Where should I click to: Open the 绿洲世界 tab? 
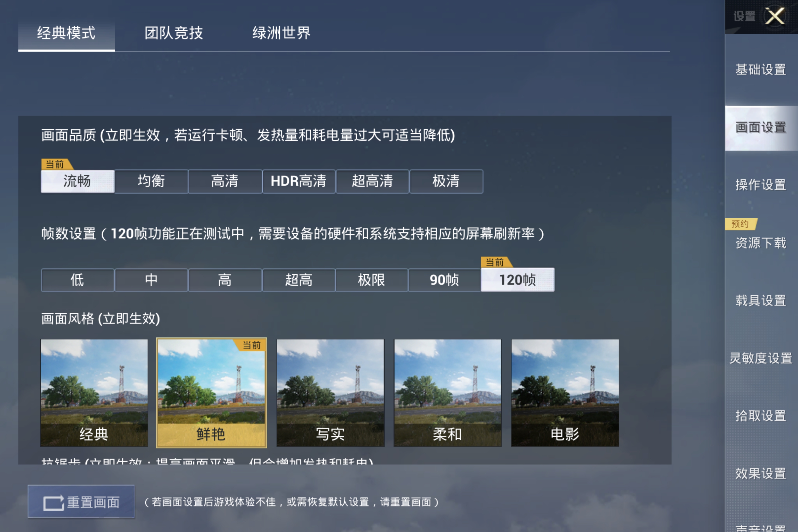[x=281, y=33]
